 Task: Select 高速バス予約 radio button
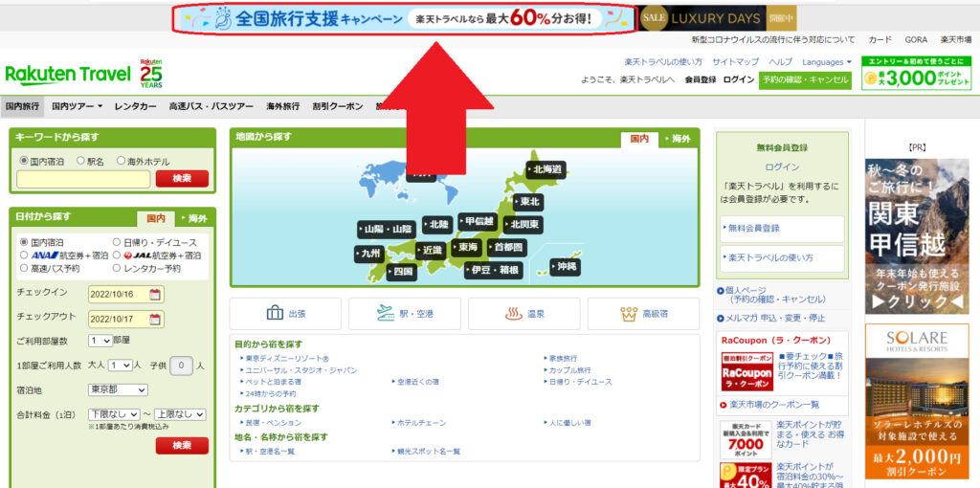24,268
